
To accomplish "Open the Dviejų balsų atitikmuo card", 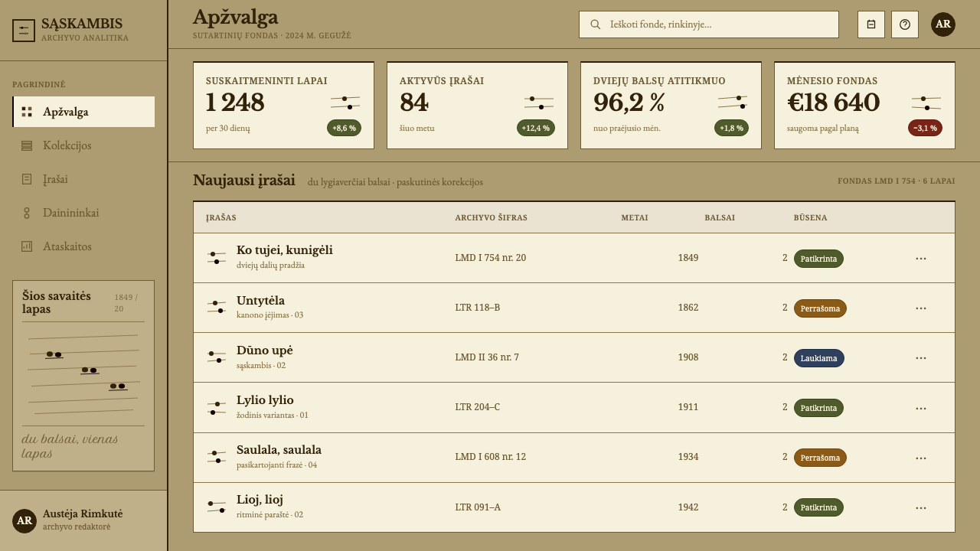I will pos(671,105).
